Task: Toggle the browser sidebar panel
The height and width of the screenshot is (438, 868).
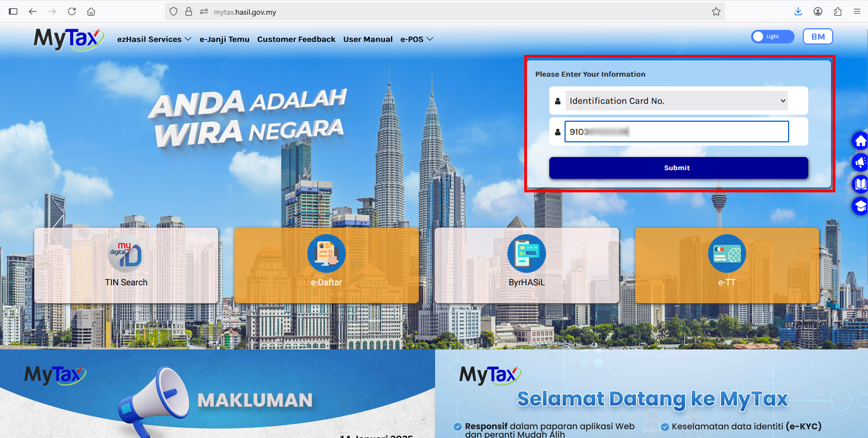Action: tap(13, 11)
